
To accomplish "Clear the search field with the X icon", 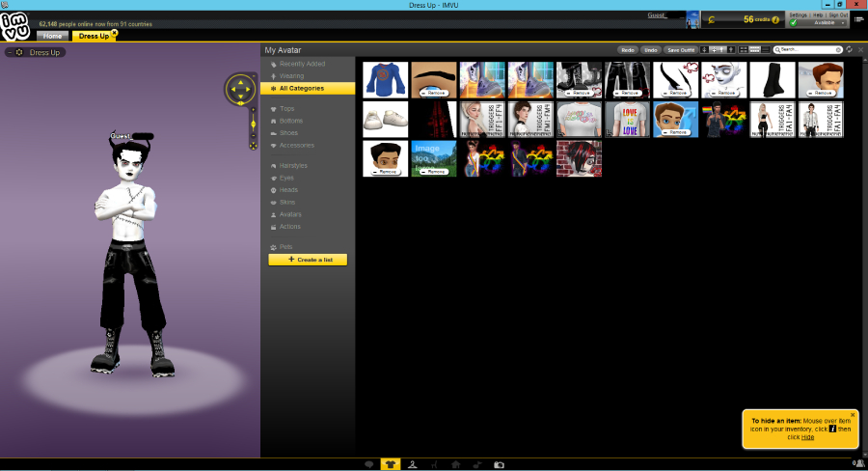I will point(838,50).
